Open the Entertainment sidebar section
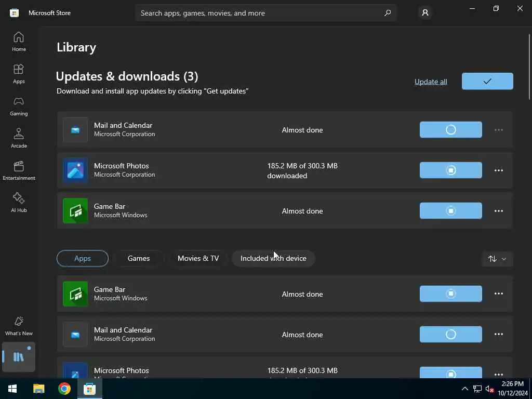The height and width of the screenshot is (399, 532). 19,170
